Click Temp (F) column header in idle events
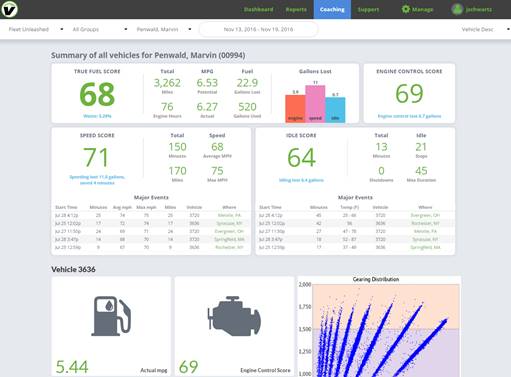 tap(350, 207)
